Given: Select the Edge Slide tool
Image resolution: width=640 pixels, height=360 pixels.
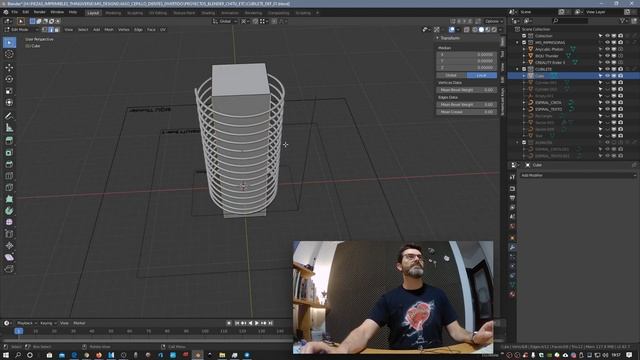Looking at the screenshot, I should tap(9, 234).
